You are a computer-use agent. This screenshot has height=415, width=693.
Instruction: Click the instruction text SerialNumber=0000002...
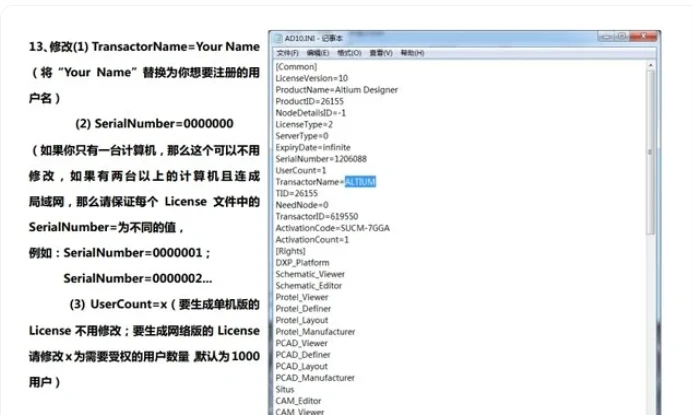133,278
